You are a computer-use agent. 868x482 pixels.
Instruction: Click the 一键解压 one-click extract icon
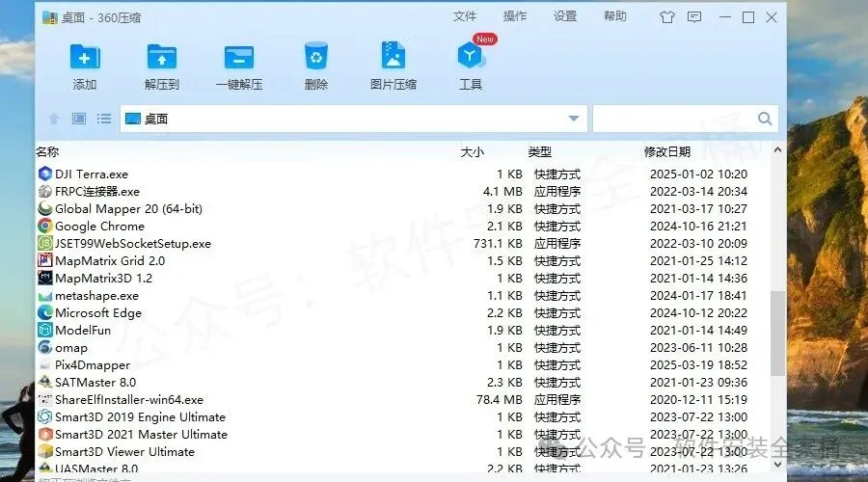tap(239, 57)
